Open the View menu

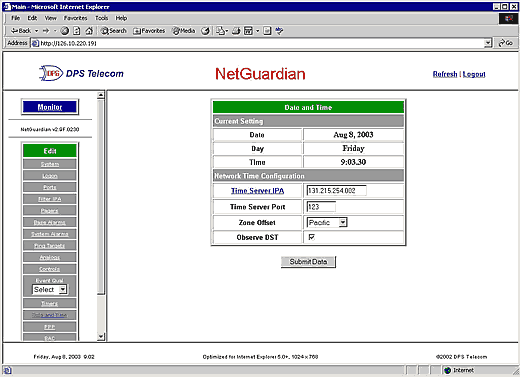(51, 18)
